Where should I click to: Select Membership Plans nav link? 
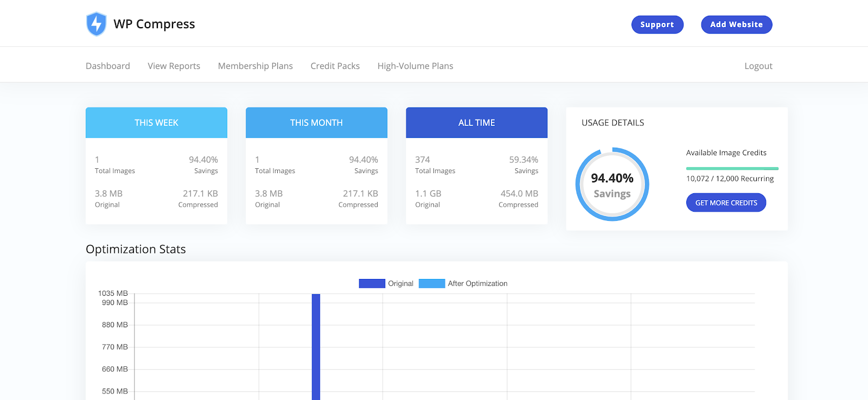tap(256, 66)
